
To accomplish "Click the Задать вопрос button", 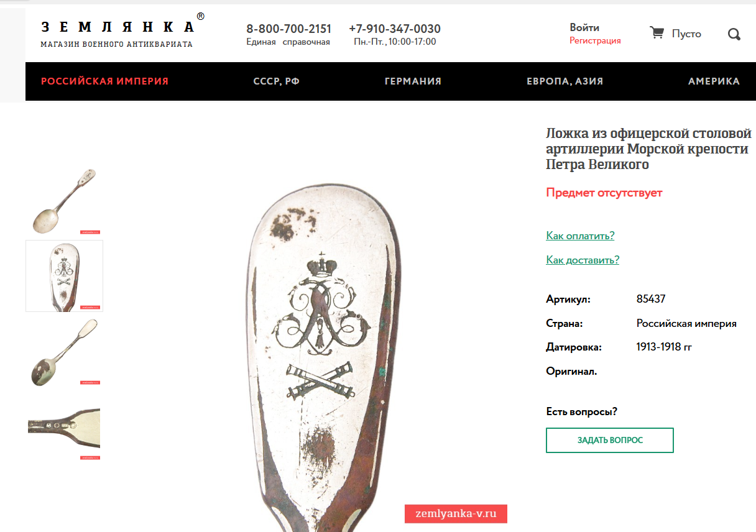I will pyautogui.click(x=610, y=440).
